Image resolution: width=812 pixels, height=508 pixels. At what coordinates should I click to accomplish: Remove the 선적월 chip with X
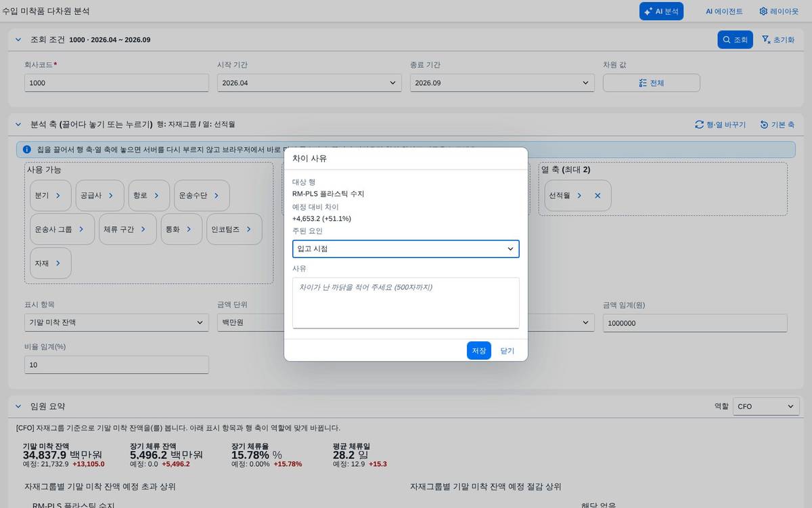pyautogui.click(x=597, y=195)
